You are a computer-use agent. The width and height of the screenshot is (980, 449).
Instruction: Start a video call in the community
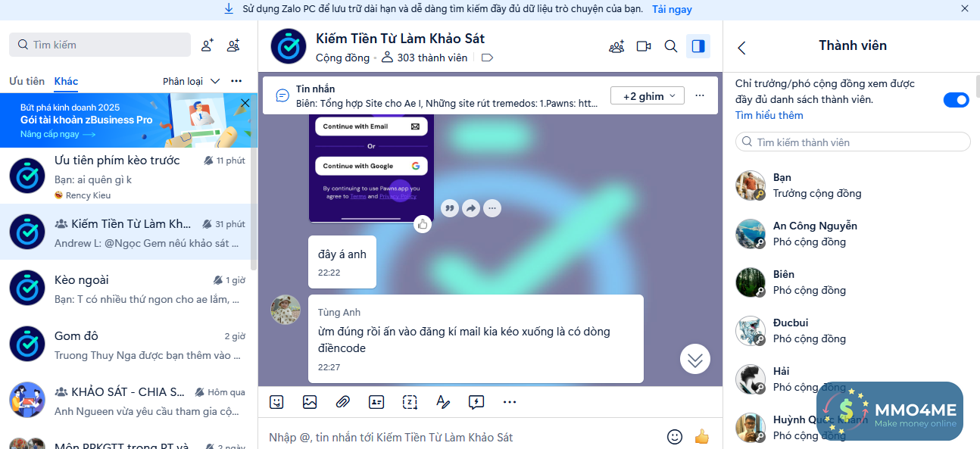[644, 46]
